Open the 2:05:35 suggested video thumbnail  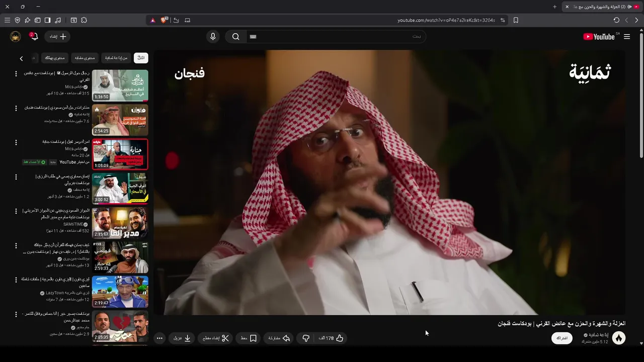coord(120,326)
